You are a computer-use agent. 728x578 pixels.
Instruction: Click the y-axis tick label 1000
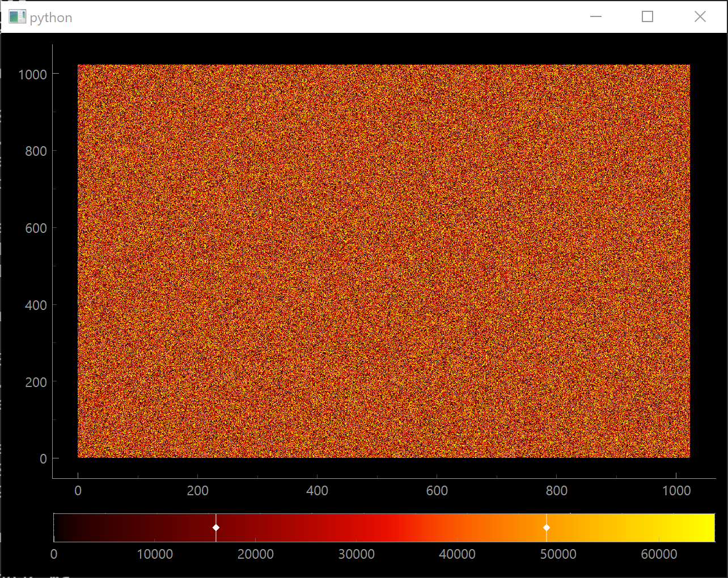tap(32, 74)
